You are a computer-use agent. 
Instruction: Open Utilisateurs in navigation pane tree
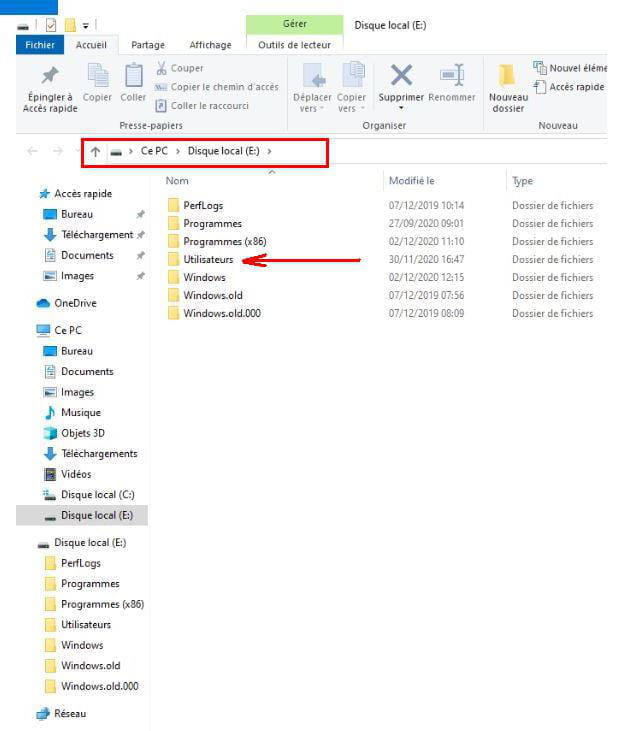(x=86, y=625)
